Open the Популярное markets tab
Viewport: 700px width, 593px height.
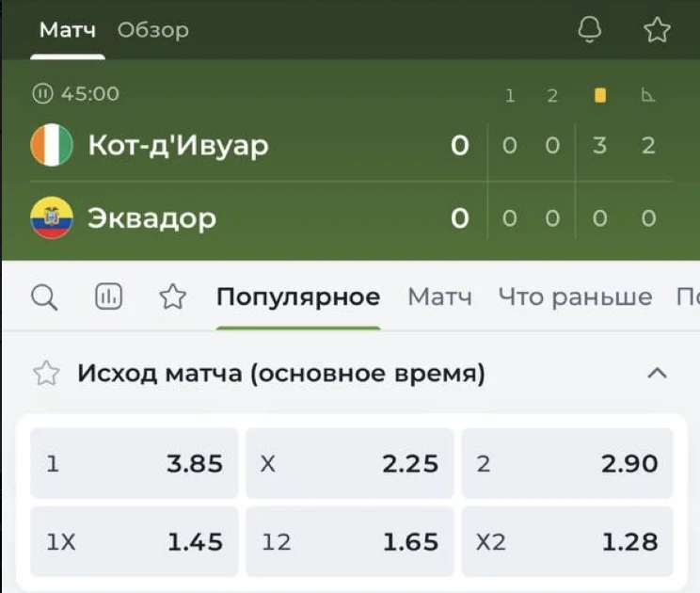(298, 296)
